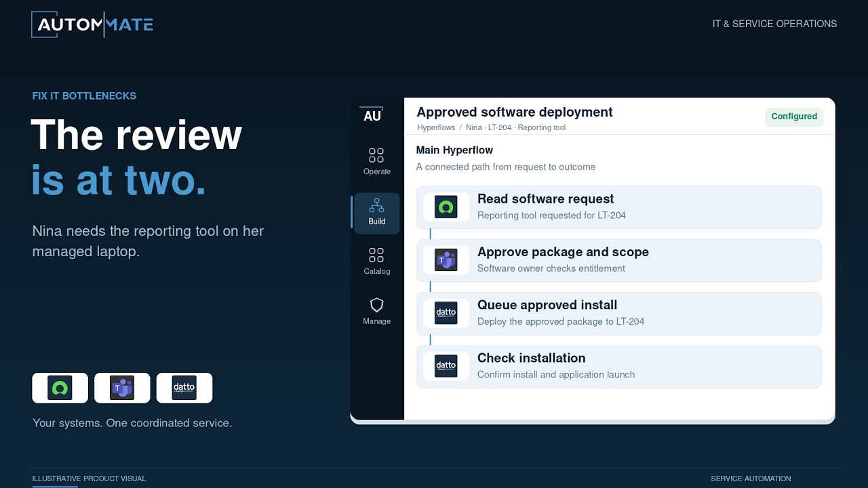Image resolution: width=868 pixels, height=488 pixels.
Task: Click the Teams badge above 'Your systems'
Action: (x=122, y=388)
